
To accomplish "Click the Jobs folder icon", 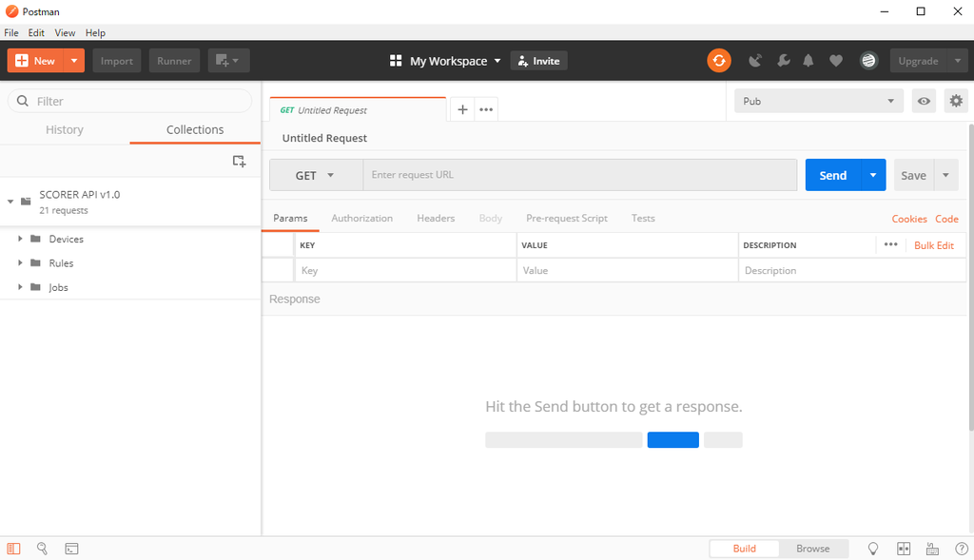I will 36,287.
